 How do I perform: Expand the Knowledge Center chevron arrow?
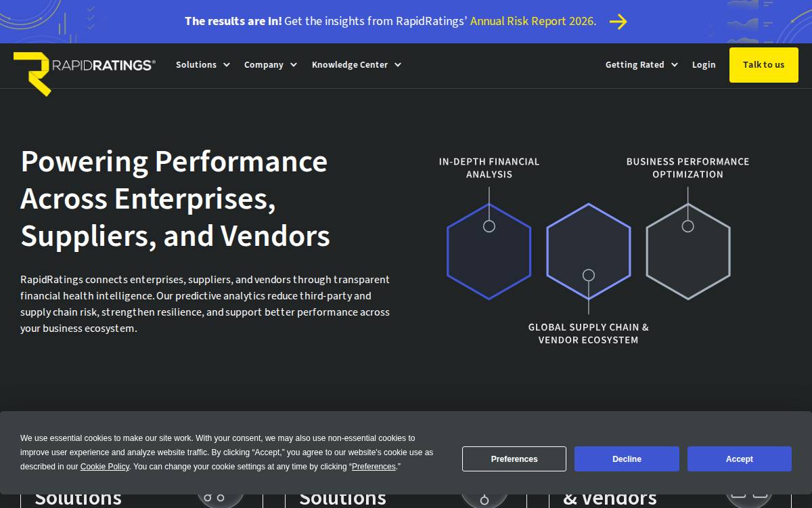398,65
